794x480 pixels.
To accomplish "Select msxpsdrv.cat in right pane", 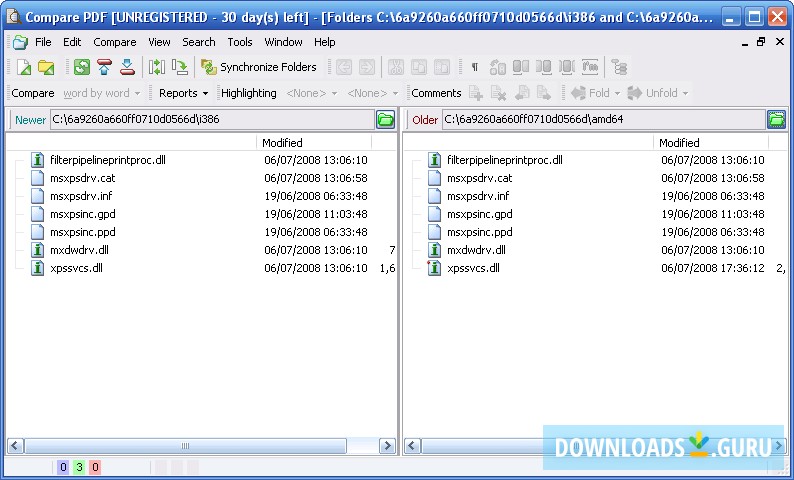I will point(480,178).
